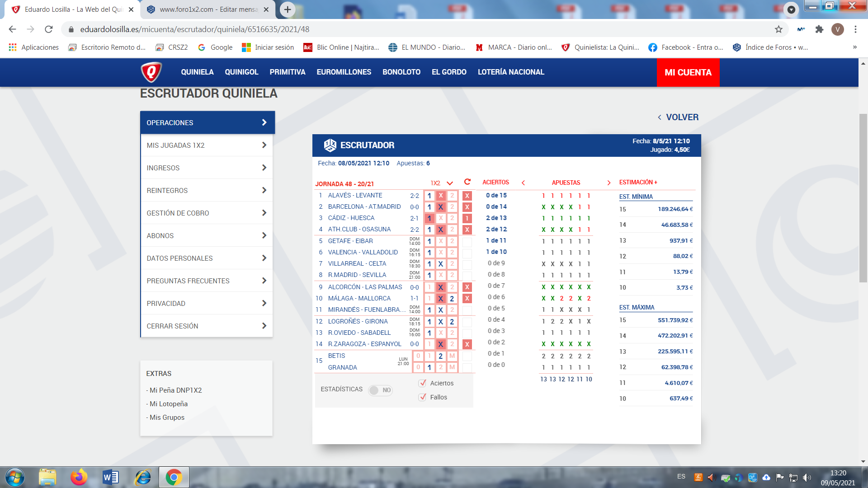Uncheck the Aciertos checkbox
This screenshot has height=488, width=868.
tap(423, 383)
